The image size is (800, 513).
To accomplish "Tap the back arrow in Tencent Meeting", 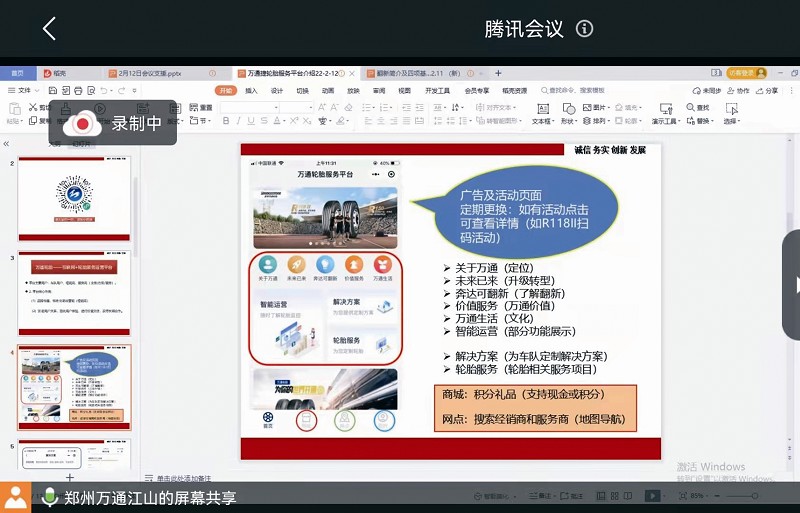I will pyautogui.click(x=50, y=28).
